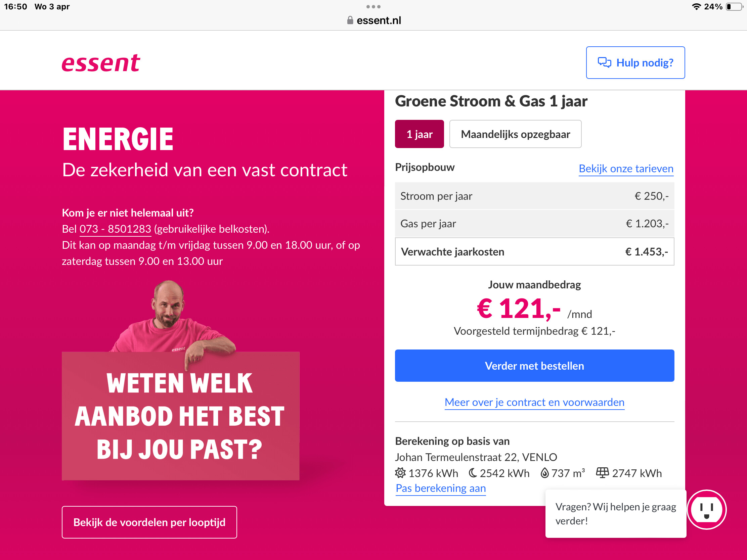Open Bekijk onze tarieven link
Image resolution: width=747 pixels, height=560 pixels.
click(x=626, y=169)
